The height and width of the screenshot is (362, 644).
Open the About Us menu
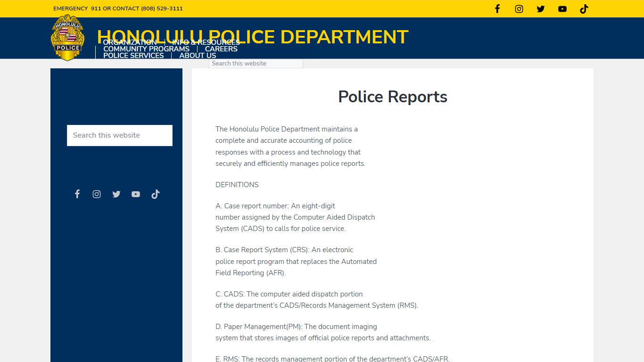pos(198,56)
